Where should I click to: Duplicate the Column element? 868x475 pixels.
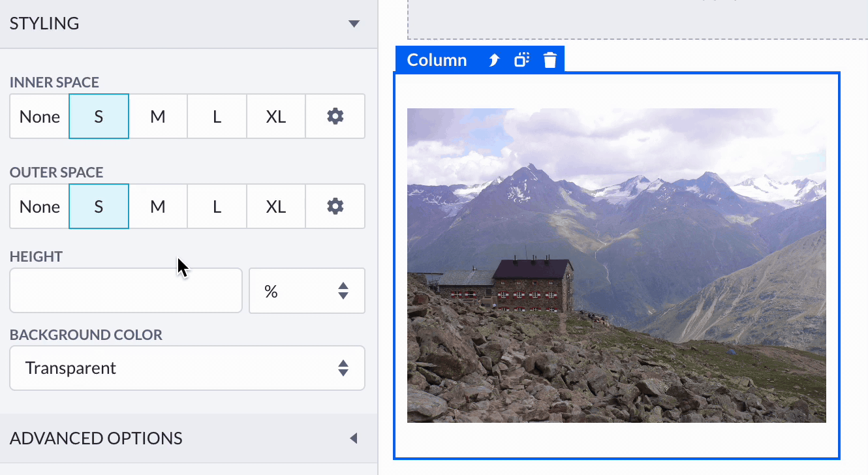coord(521,60)
